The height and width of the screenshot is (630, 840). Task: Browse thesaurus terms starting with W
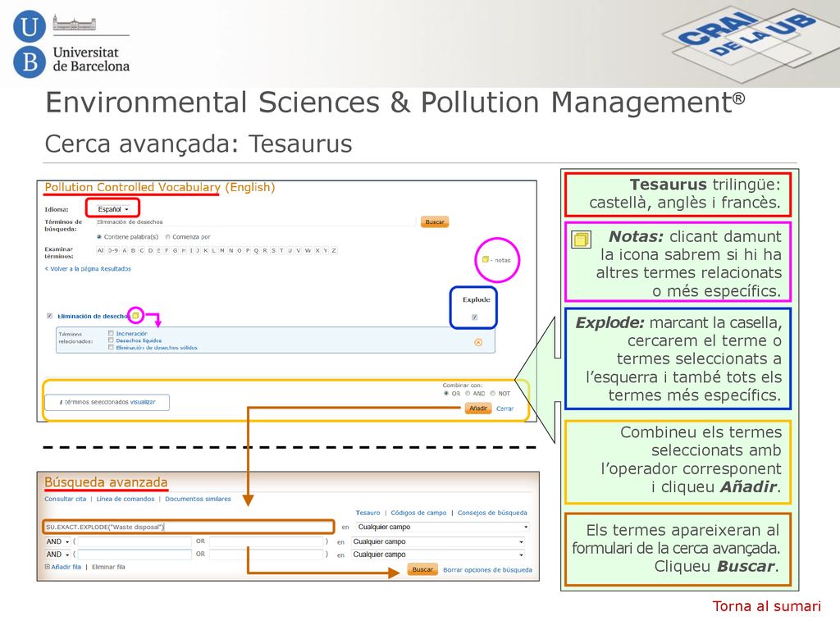click(308, 251)
